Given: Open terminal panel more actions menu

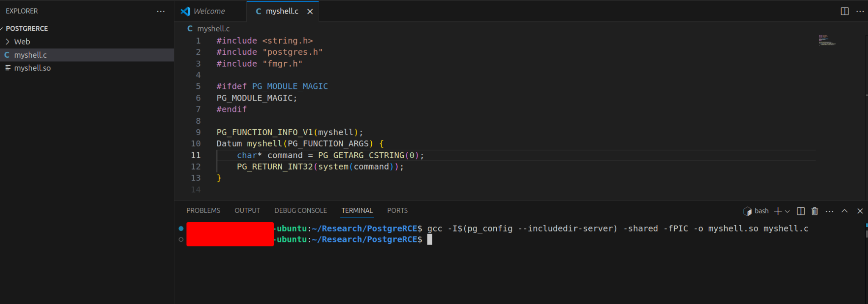Looking at the screenshot, I should point(829,211).
